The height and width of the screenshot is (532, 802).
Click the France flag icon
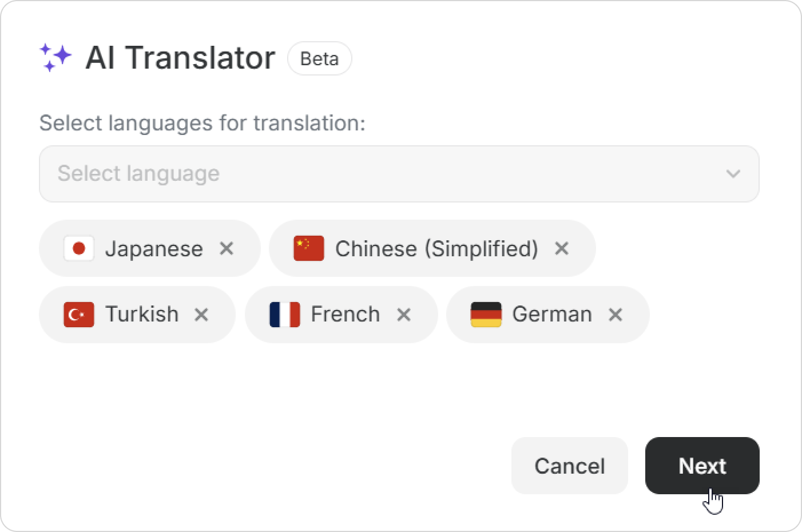(285, 315)
